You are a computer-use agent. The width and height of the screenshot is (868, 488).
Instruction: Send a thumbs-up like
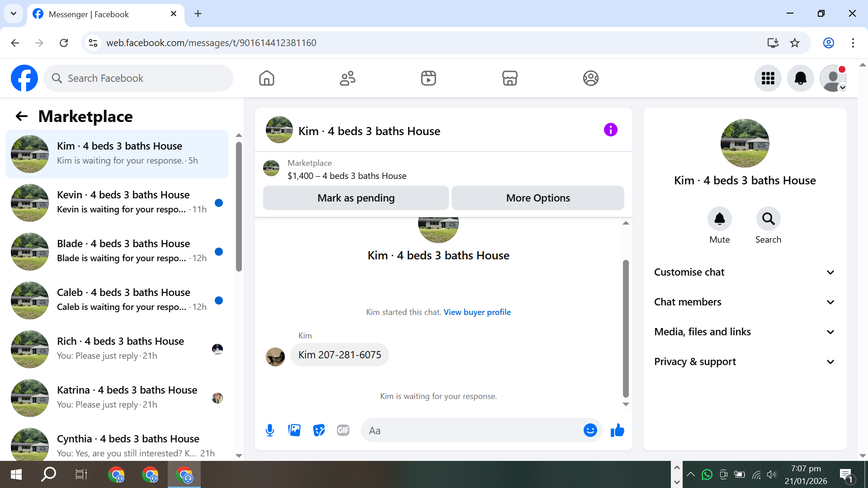617,430
